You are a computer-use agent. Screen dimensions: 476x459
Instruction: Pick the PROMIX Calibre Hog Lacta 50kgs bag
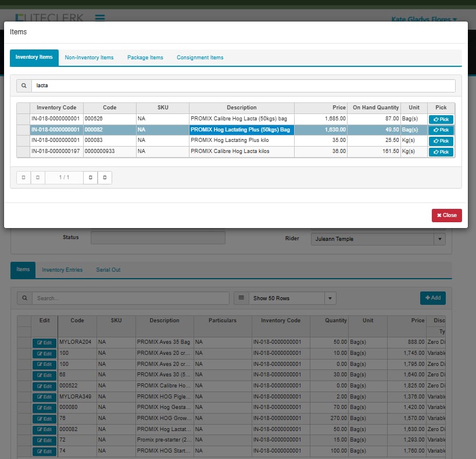[441, 119]
